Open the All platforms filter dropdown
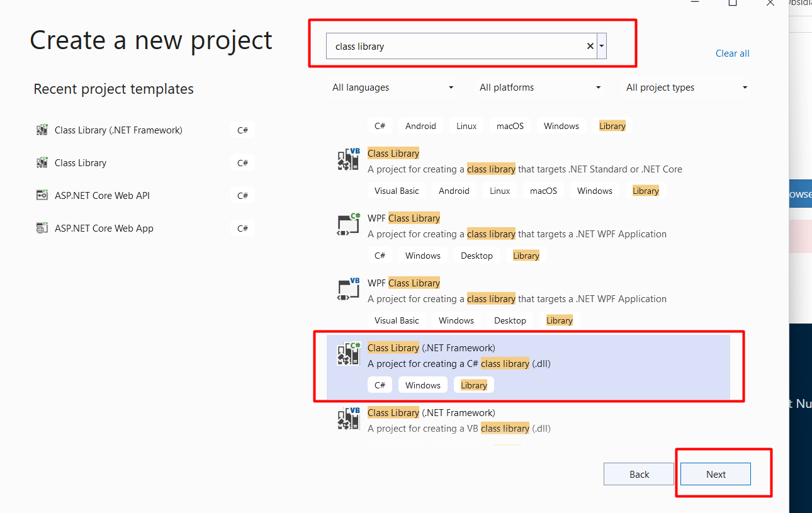The width and height of the screenshot is (812, 513). pyautogui.click(x=539, y=87)
